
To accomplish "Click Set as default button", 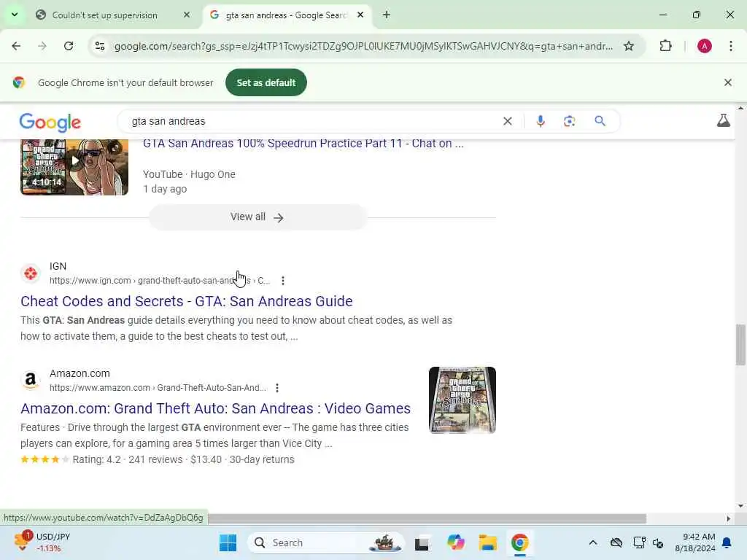I will click(266, 82).
